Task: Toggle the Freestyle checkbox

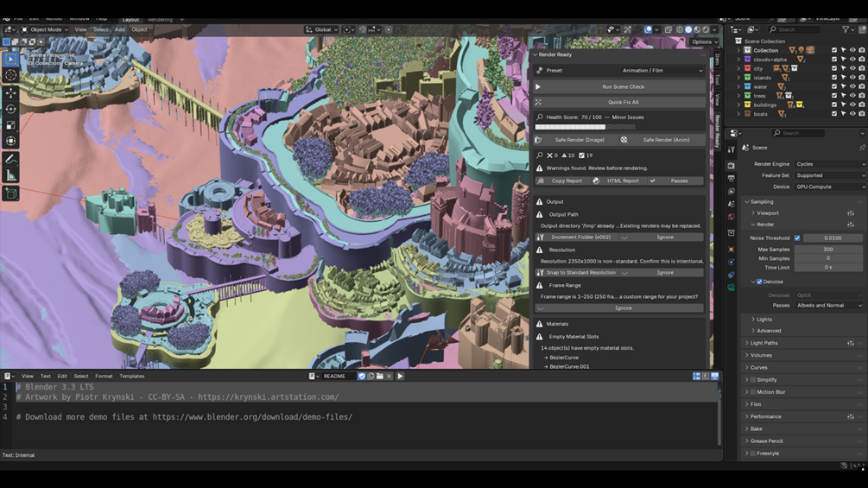Action: coord(753,453)
